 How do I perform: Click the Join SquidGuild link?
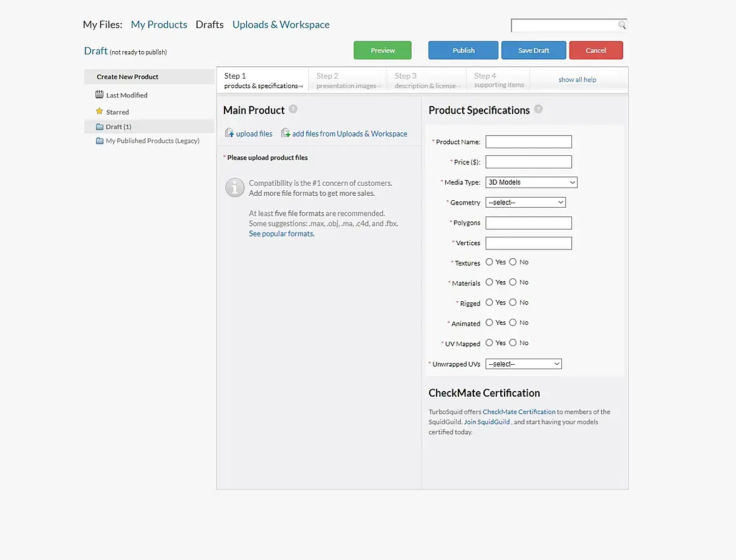(487, 422)
